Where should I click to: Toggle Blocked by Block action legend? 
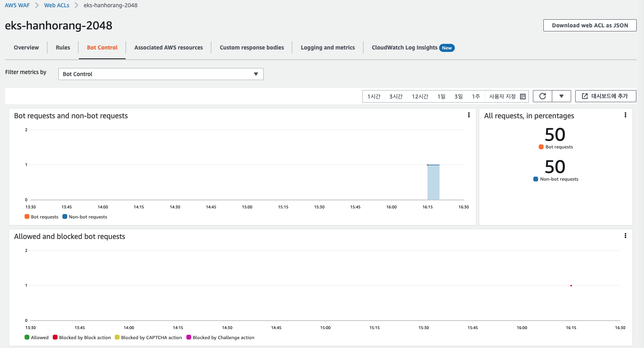tap(82, 338)
